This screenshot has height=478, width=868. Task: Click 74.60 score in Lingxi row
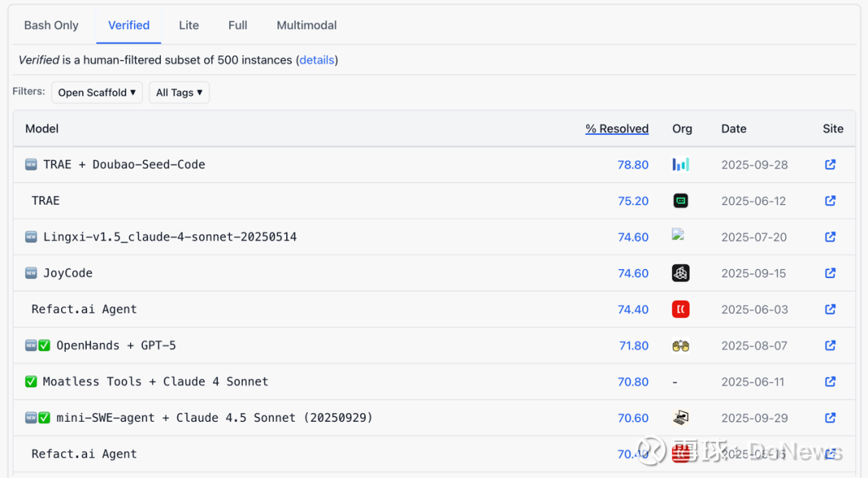point(633,237)
